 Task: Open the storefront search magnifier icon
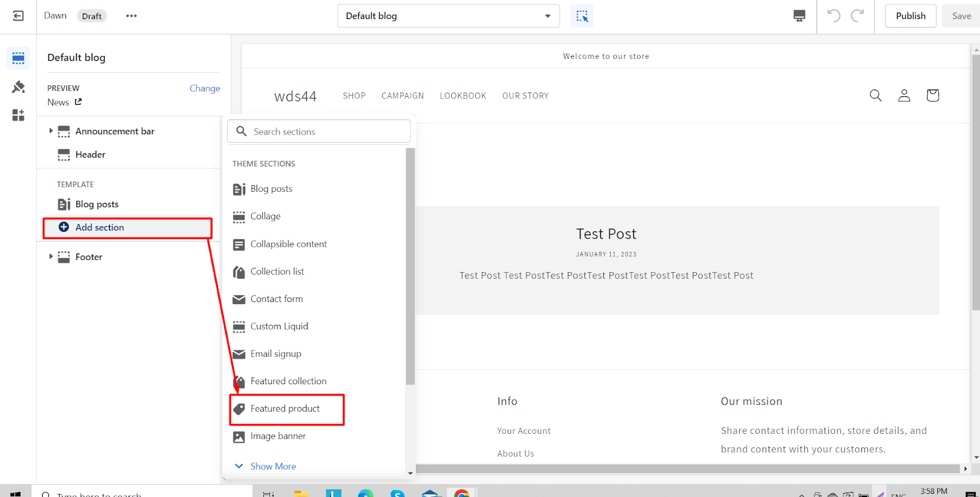(875, 96)
